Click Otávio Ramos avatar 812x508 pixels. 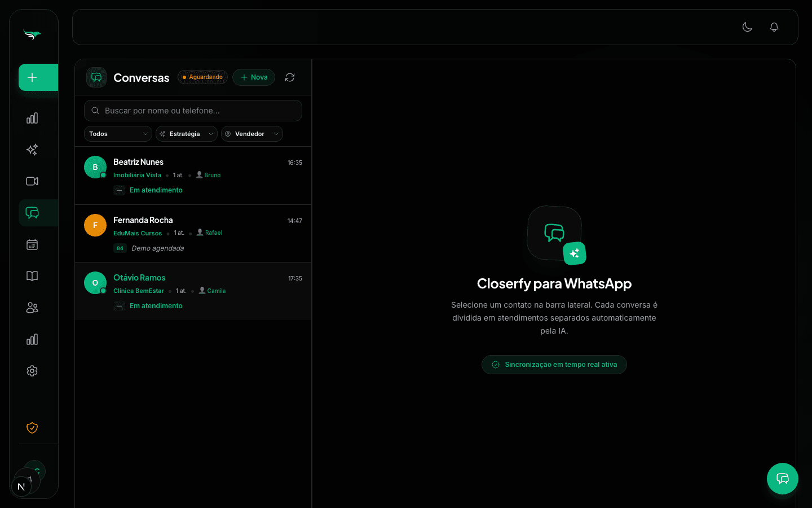(x=95, y=283)
